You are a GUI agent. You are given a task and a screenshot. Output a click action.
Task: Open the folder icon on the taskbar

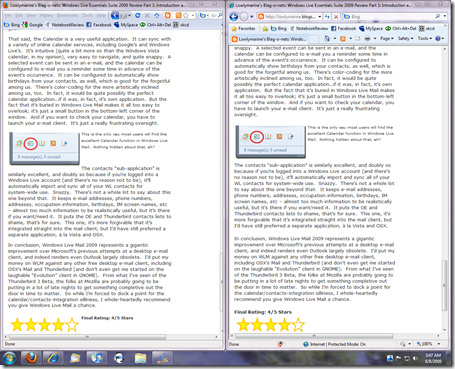click(x=141, y=358)
